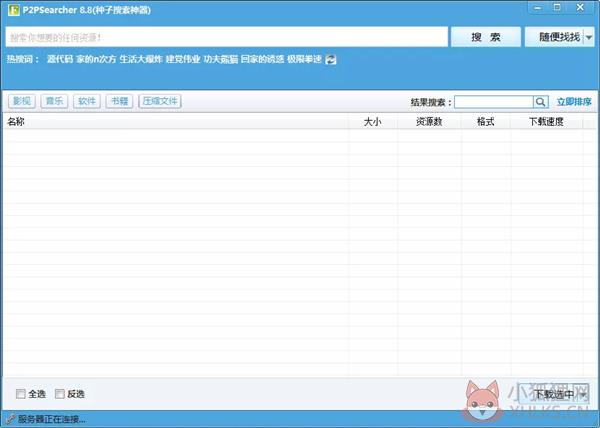This screenshot has height=428, width=600.
Task: Click the server connection status icon
Action: tap(10, 419)
